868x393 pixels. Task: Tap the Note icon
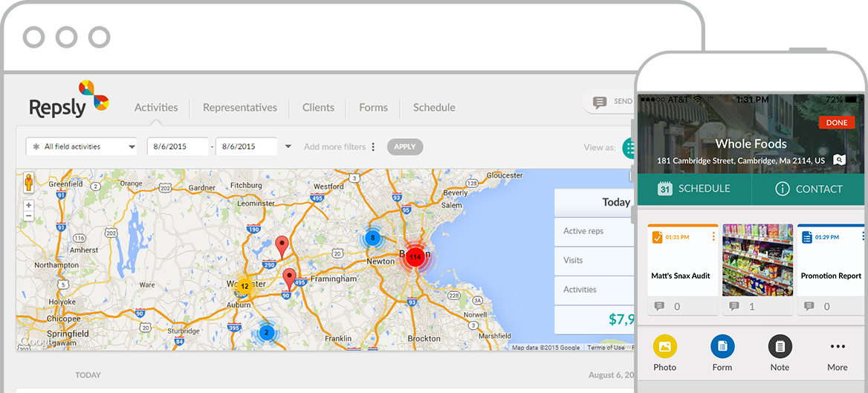click(780, 346)
